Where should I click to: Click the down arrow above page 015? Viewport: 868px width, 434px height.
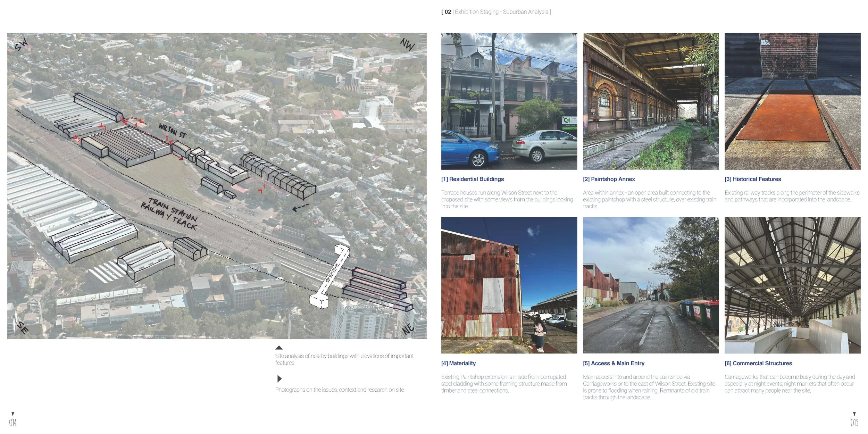pyautogui.click(x=854, y=414)
